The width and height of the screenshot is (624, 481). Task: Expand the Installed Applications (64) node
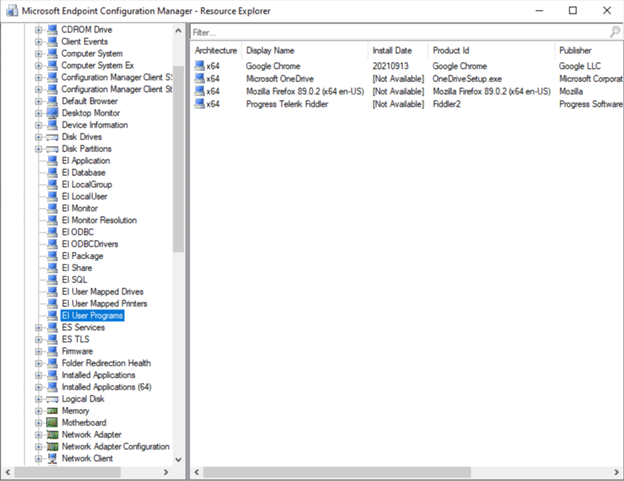pyautogui.click(x=38, y=387)
